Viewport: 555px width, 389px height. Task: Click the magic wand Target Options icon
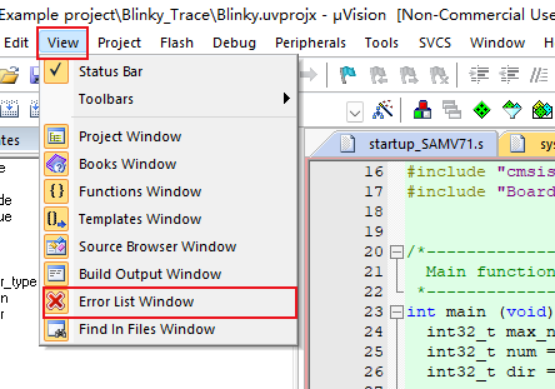tap(383, 110)
